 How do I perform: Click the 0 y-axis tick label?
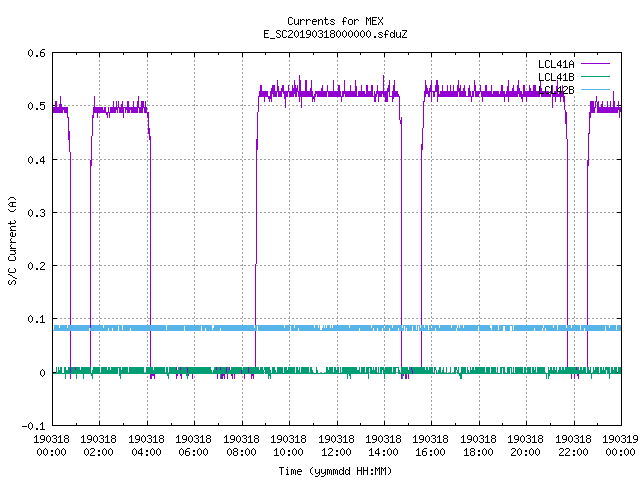tap(42, 373)
